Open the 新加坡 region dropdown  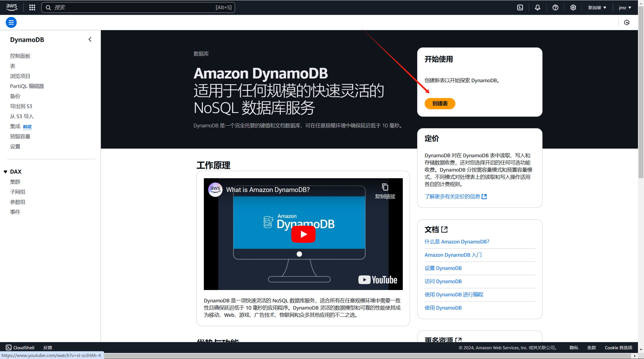coord(597,7)
